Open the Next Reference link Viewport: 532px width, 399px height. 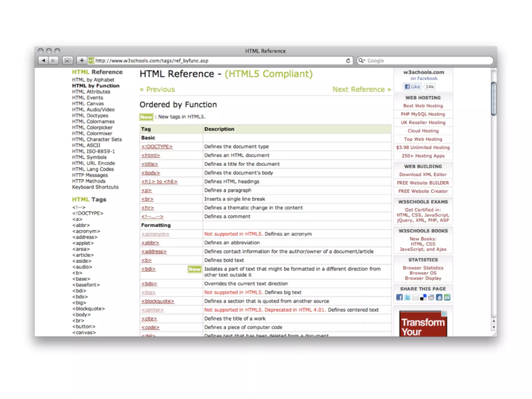tap(362, 89)
